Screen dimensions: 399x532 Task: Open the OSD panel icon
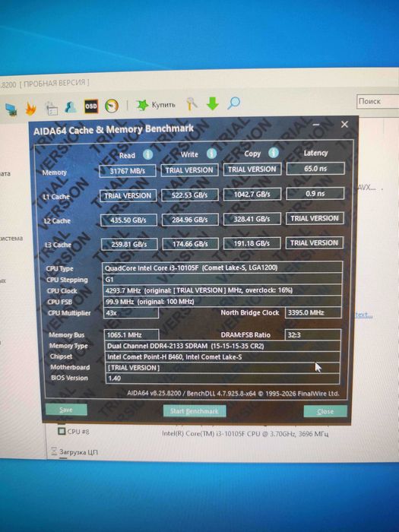click(91, 106)
